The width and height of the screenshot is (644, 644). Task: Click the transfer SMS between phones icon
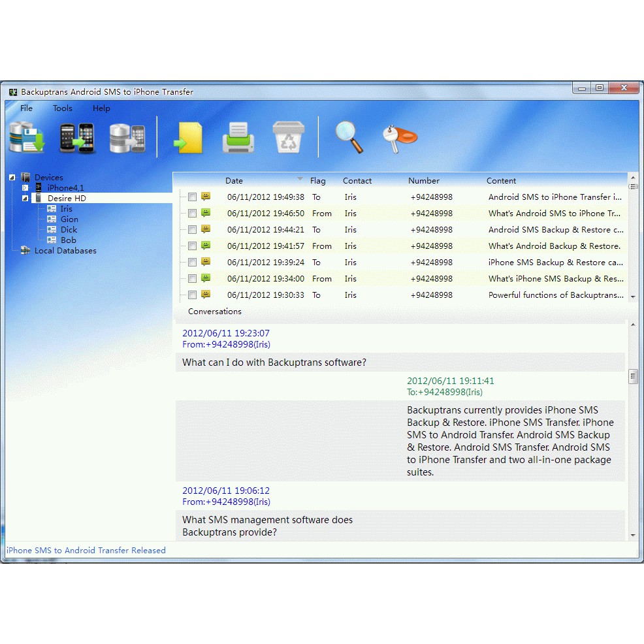(77, 138)
